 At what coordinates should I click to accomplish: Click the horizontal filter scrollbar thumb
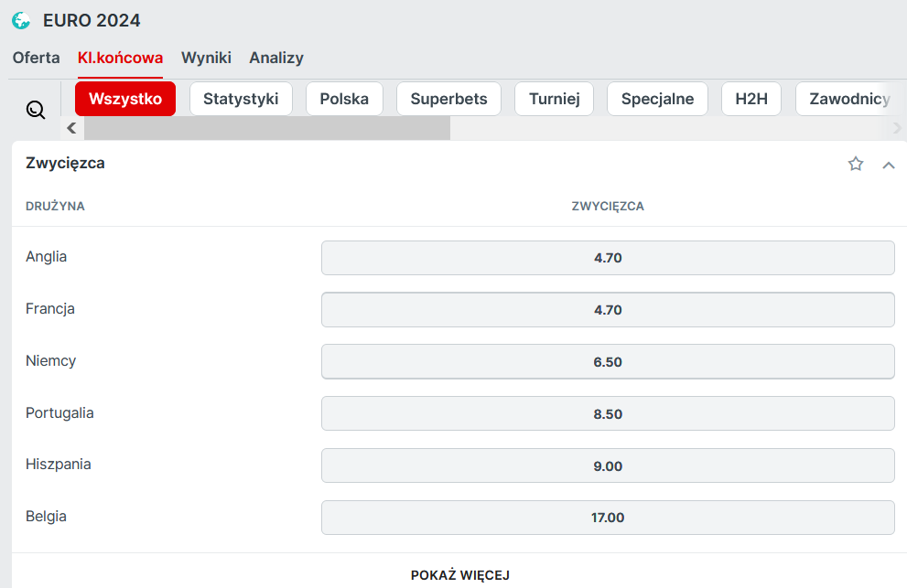click(266, 128)
